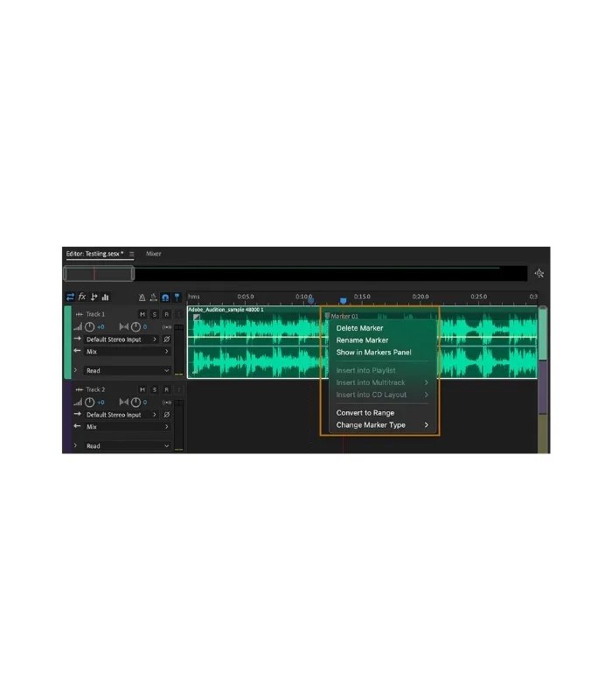Toggle the metronome icon
Screen dimensions: 612x700
point(142,297)
